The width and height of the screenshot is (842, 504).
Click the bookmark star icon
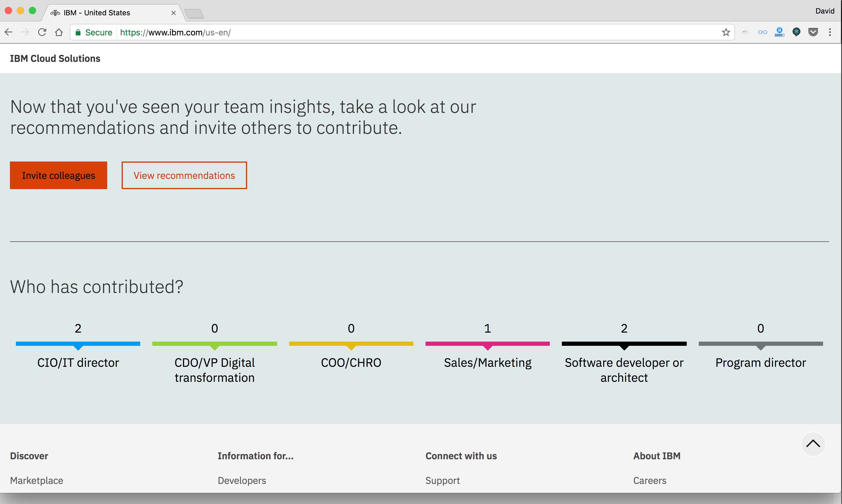(726, 32)
